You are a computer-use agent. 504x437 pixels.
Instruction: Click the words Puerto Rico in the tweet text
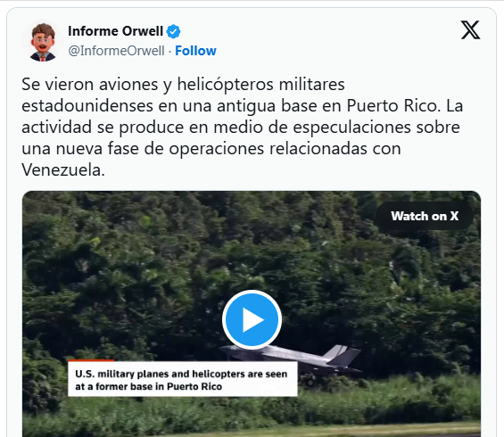(393, 106)
